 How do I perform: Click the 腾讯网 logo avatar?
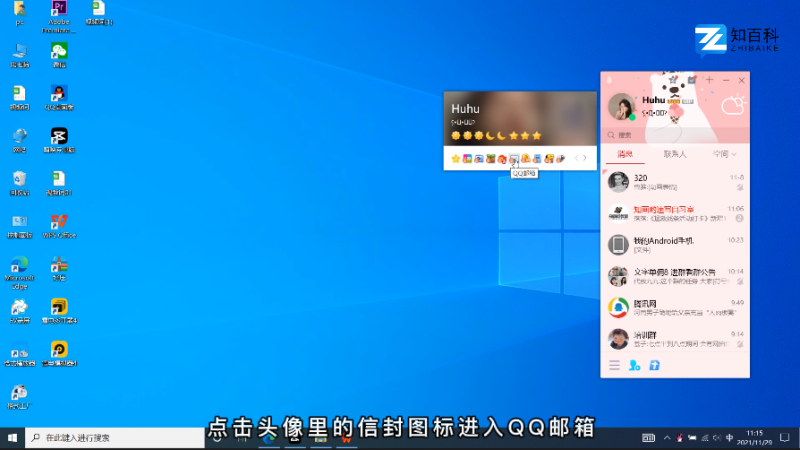click(x=618, y=308)
